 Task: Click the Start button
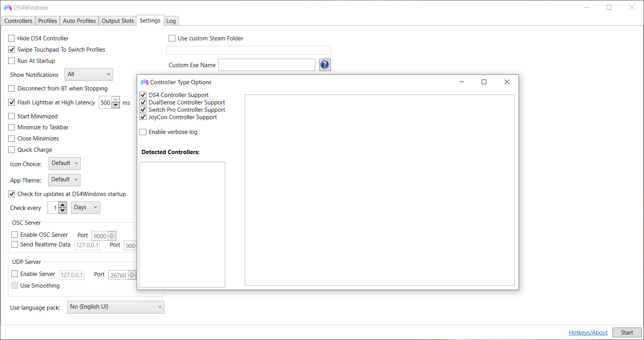coord(627,332)
